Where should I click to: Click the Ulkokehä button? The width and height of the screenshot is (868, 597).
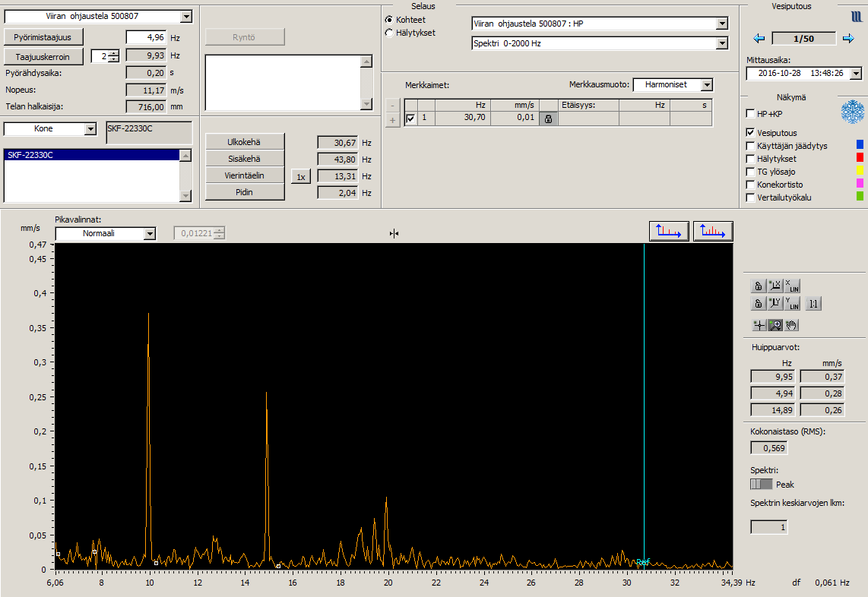[x=245, y=142]
